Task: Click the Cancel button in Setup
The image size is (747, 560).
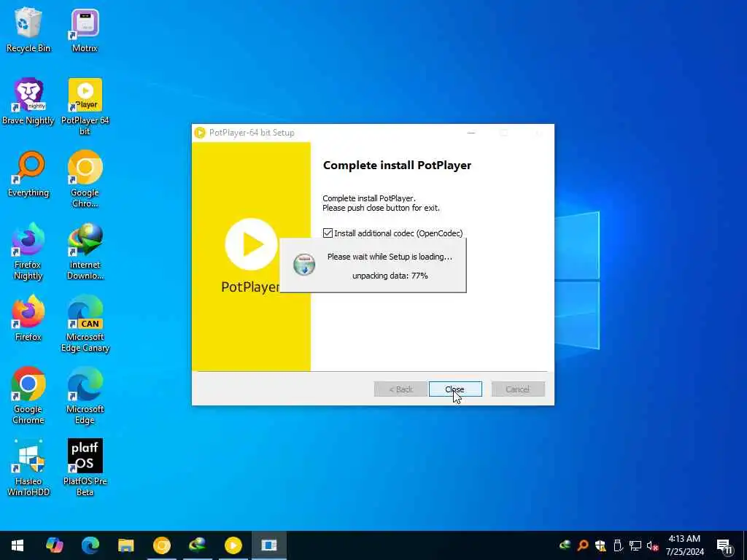Action: [x=518, y=389]
